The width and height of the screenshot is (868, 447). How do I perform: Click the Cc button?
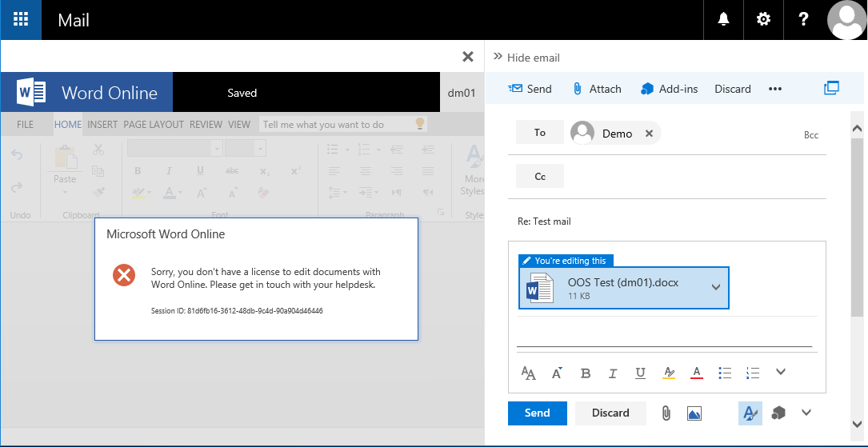point(540,177)
